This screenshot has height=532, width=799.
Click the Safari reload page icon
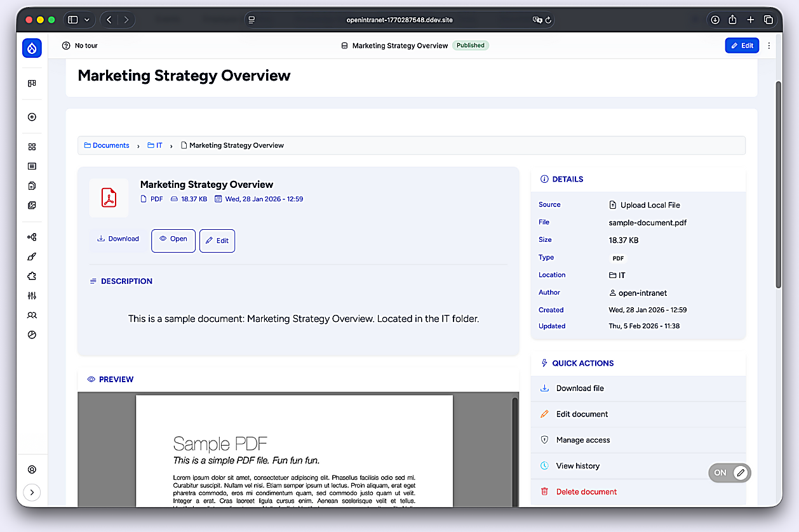pyautogui.click(x=548, y=20)
